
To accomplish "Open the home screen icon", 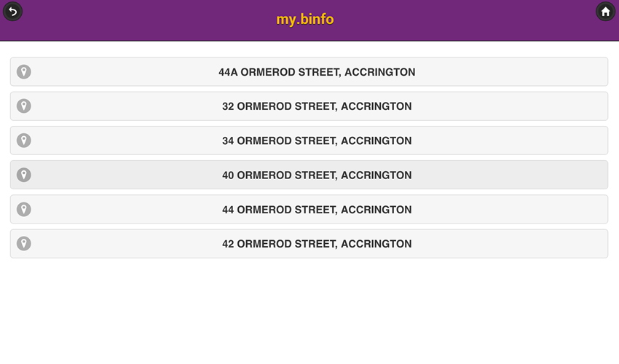I will 606,12.
